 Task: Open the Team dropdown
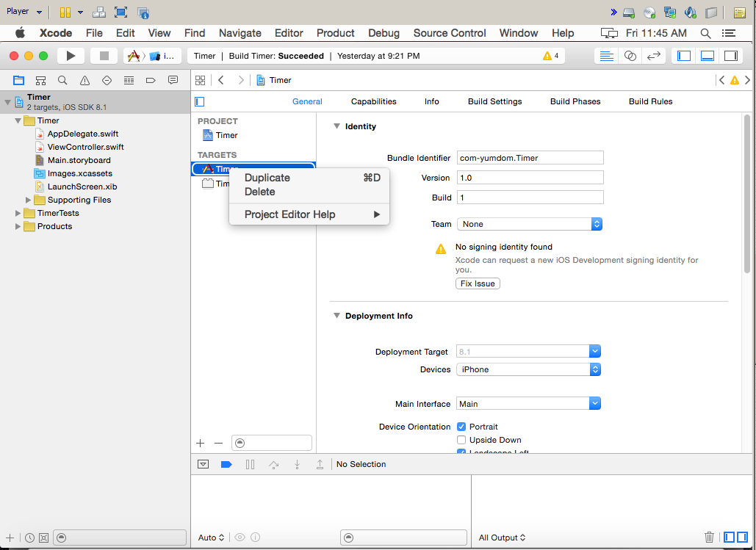point(530,224)
